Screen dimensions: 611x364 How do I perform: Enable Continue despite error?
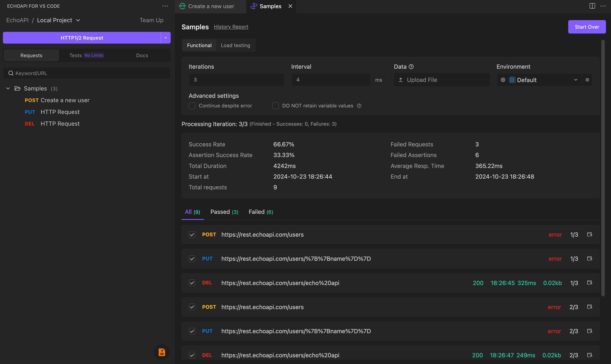(x=192, y=106)
